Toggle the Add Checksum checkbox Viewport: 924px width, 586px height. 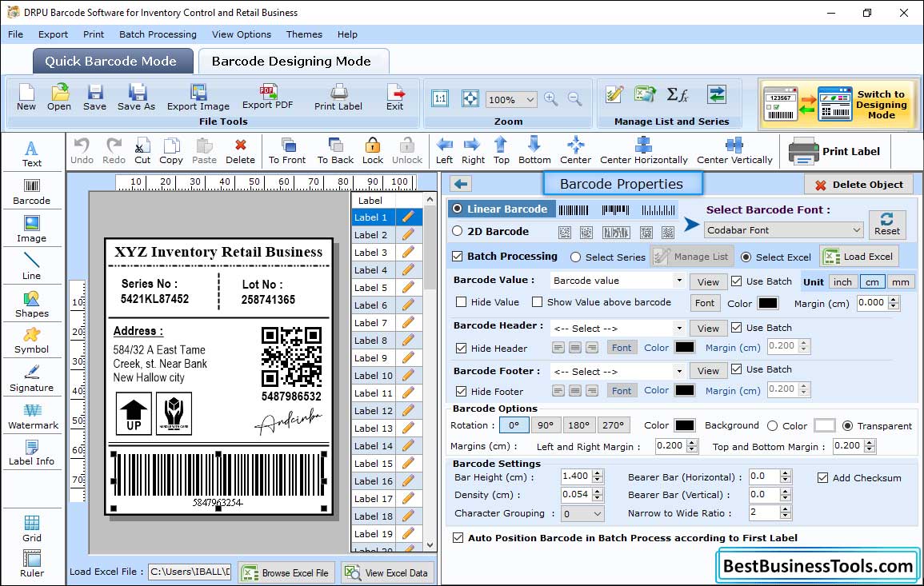tap(823, 477)
